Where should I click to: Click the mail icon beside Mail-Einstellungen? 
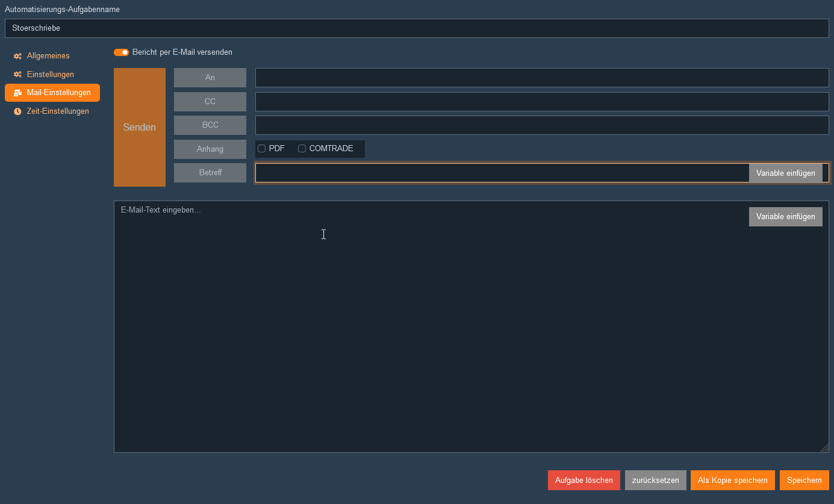pos(17,93)
